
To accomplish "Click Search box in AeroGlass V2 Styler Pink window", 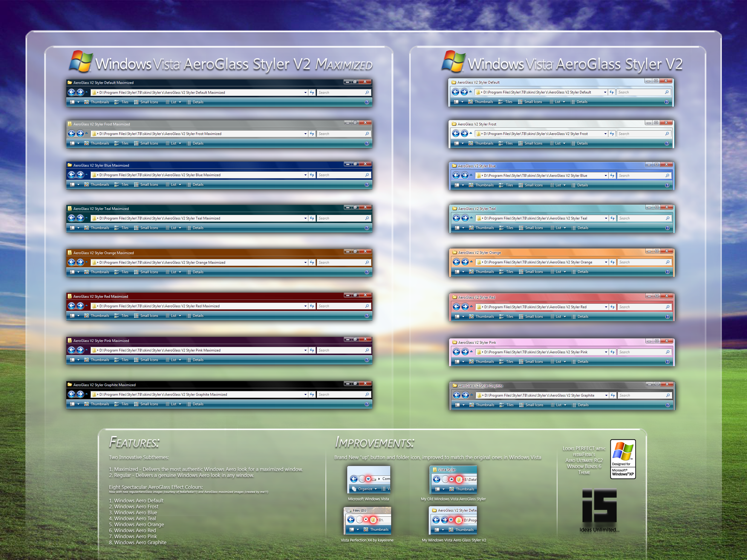I will (644, 352).
